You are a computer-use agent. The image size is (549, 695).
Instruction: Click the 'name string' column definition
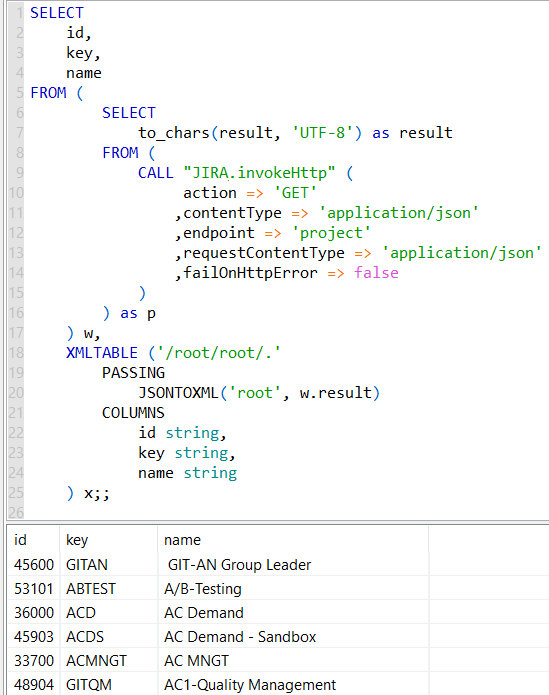pyautogui.click(x=187, y=473)
